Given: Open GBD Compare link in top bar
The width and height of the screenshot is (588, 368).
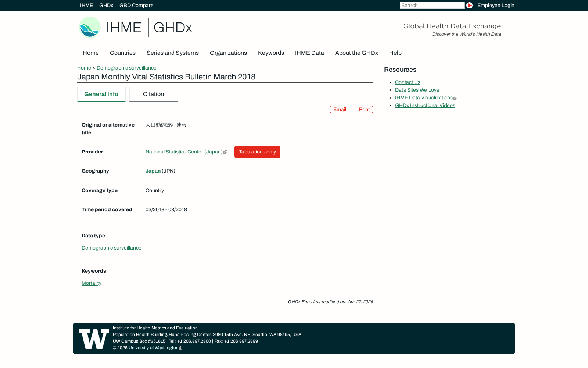Looking at the screenshot, I should [x=136, y=5].
